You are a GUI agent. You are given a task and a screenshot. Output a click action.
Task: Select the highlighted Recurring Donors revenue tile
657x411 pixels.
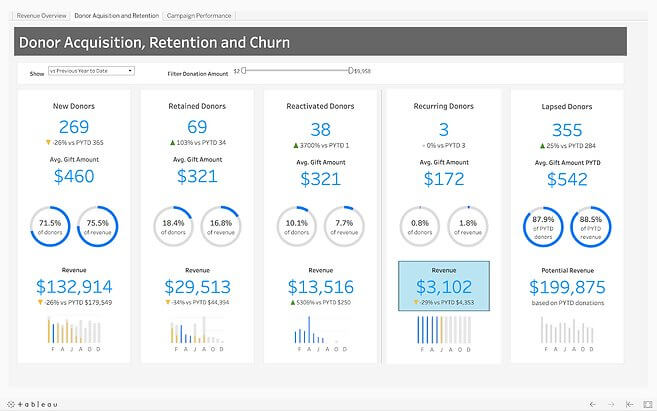point(443,285)
